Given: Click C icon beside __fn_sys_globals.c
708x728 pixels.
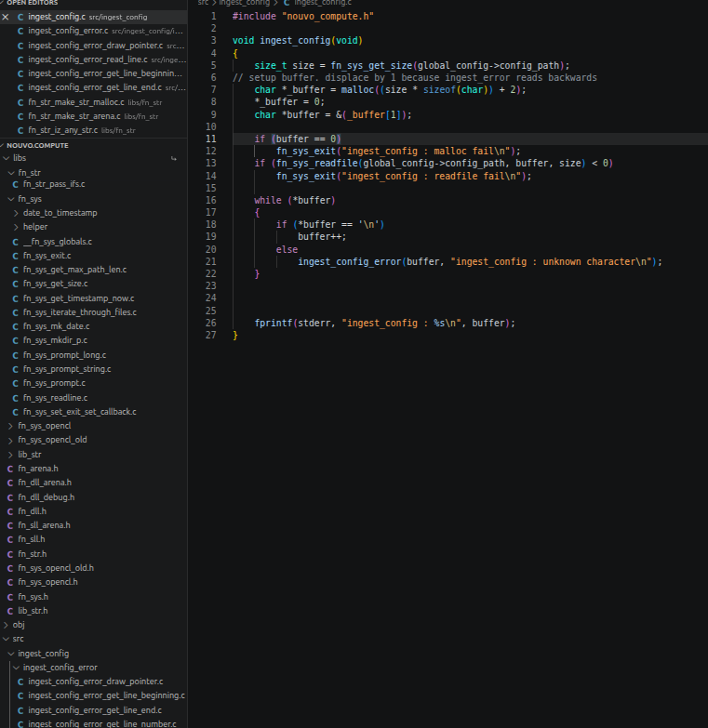Looking at the screenshot, I should point(15,242).
